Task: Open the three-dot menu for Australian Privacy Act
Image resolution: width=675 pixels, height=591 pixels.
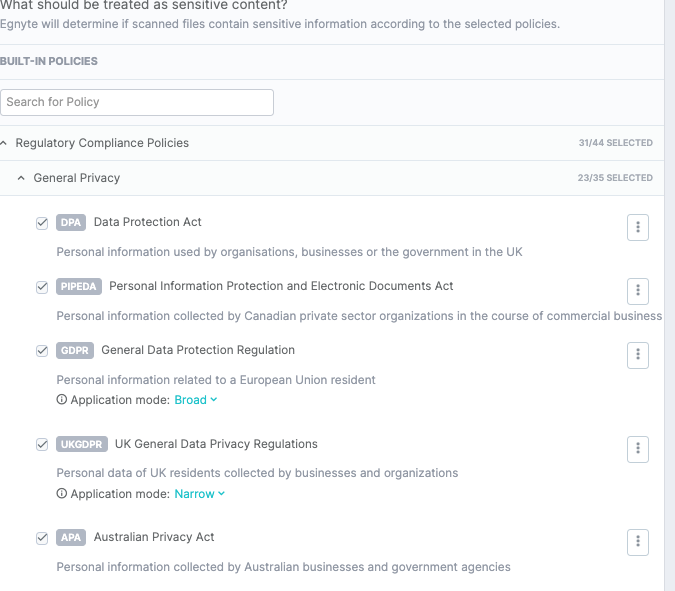Action: [x=638, y=542]
